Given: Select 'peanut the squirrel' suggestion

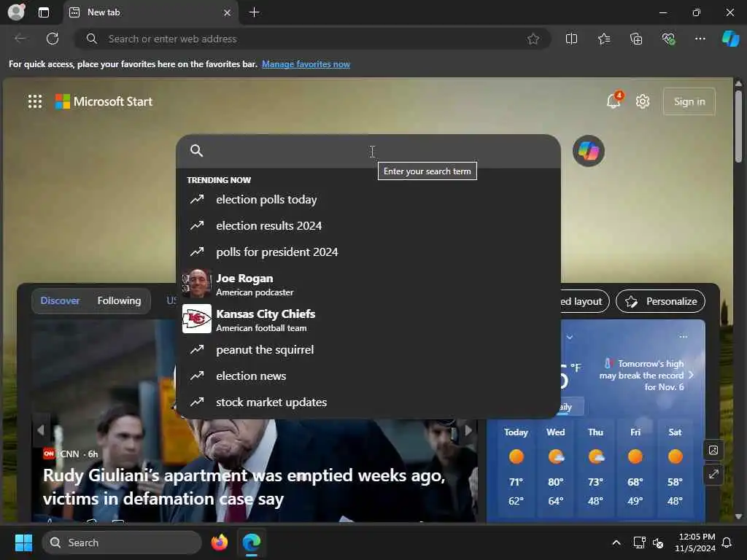Looking at the screenshot, I should (368, 349).
